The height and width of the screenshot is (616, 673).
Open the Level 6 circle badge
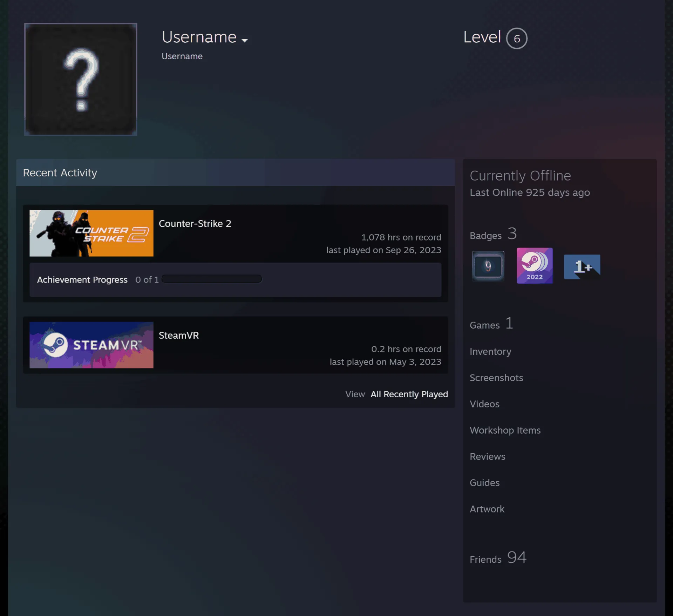point(517,38)
